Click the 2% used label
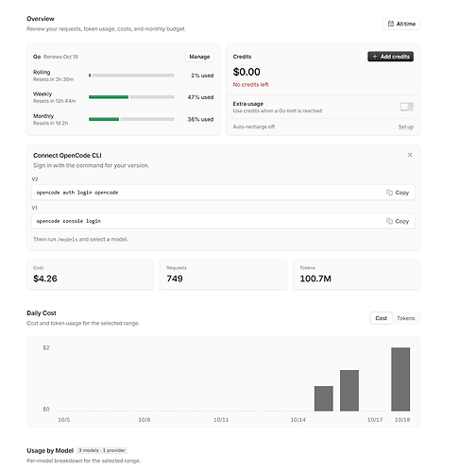 (202, 76)
